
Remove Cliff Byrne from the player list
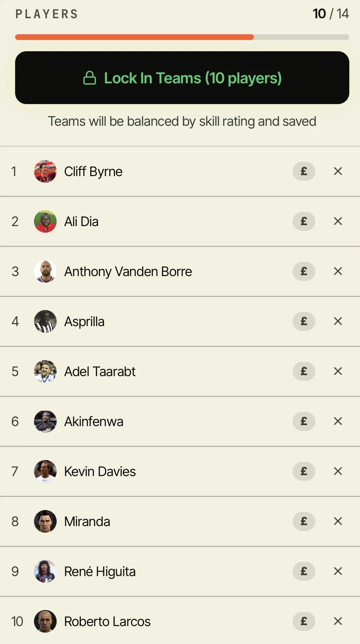click(x=338, y=171)
